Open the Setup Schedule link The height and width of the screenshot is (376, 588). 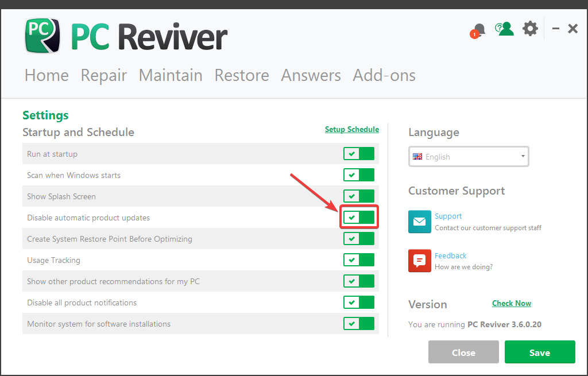click(x=351, y=129)
